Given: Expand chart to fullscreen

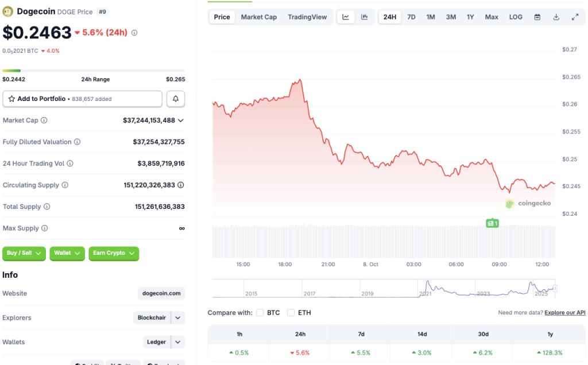Looking at the screenshot, I should [575, 17].
